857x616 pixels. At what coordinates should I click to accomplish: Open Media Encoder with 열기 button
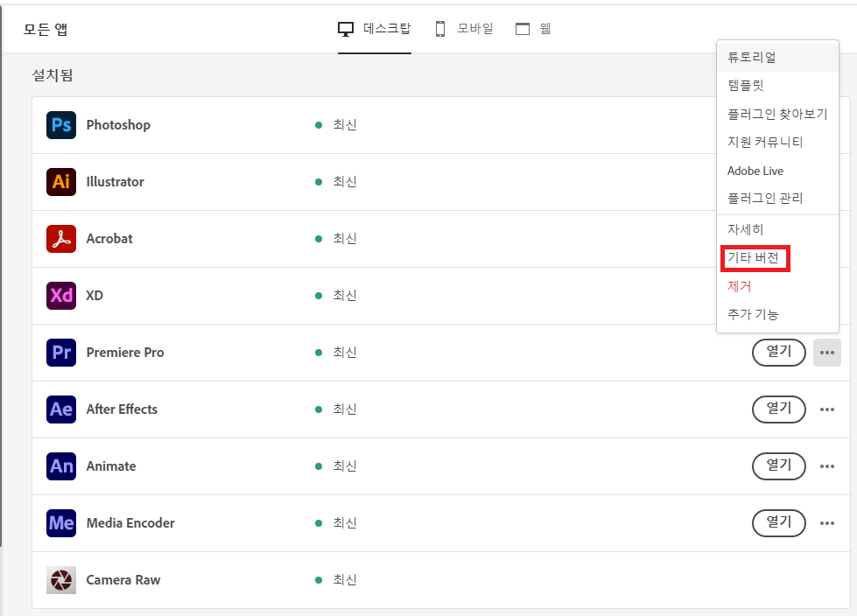tap(779, 522)
